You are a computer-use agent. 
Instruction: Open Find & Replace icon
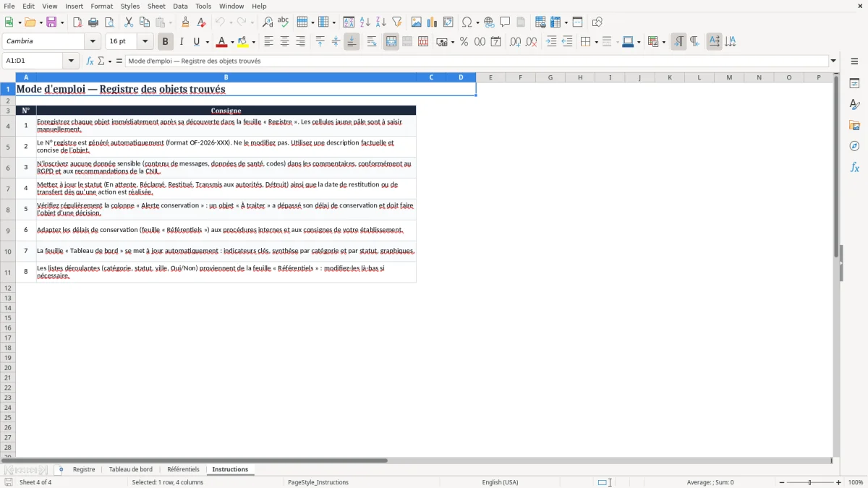[x=268, y=22]
